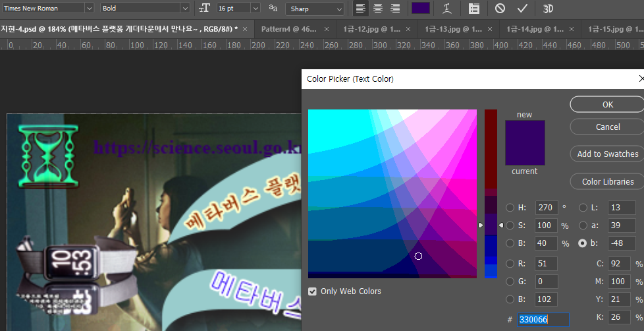Select the Lab b radio button
The image size is (644, 331).
tap(582, 243)
